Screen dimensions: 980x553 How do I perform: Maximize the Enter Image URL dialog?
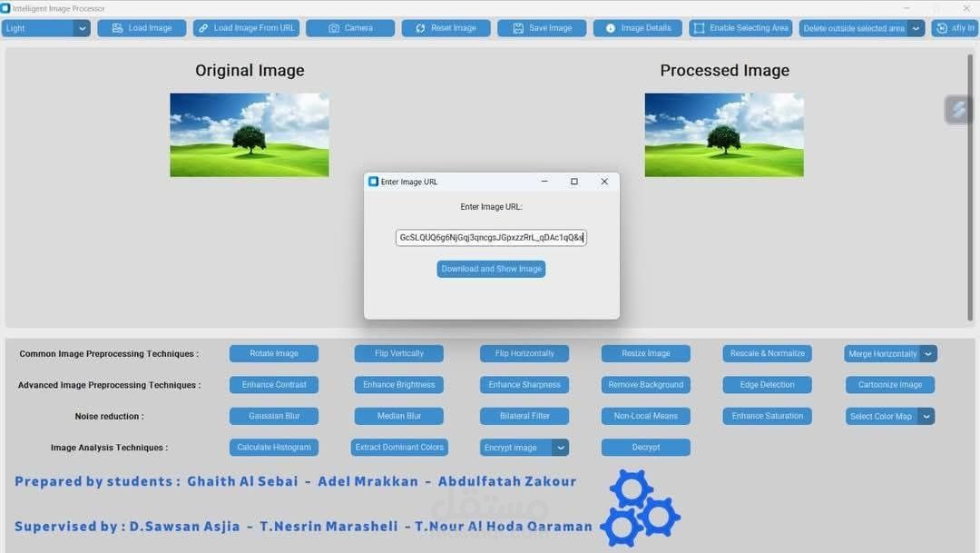pyautogui.click(x=574, y=182)
